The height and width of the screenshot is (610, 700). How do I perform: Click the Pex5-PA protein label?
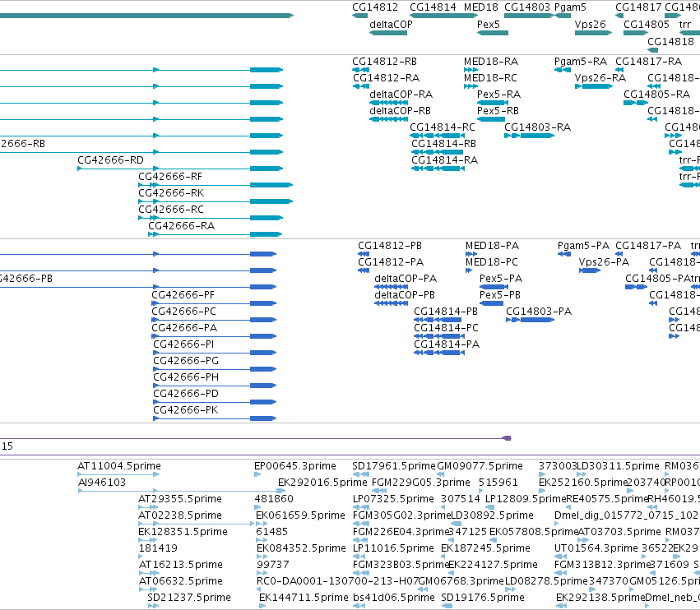[501, 279]
